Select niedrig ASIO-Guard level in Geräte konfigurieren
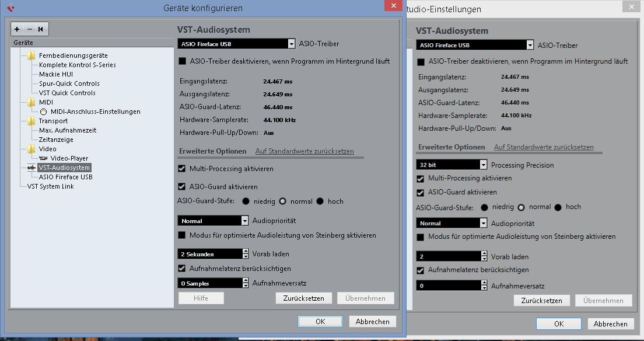Screen dimensions: 644x341 [246, 201]
